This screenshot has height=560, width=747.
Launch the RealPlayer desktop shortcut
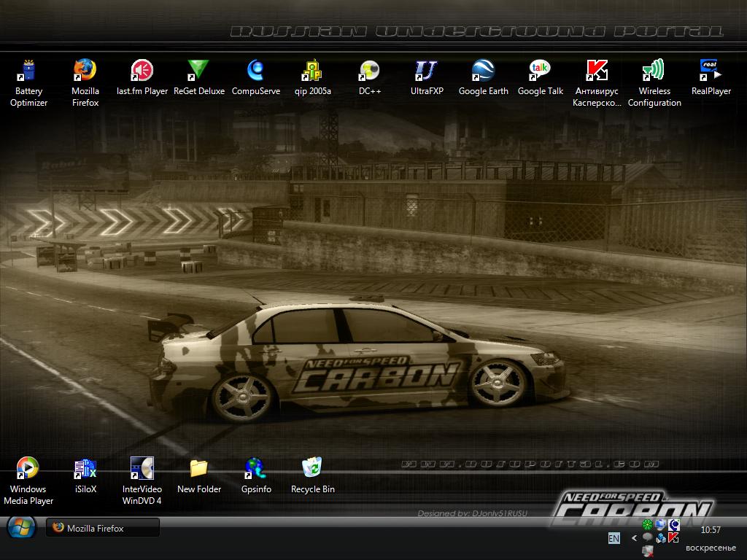click(x=711, y=71)
